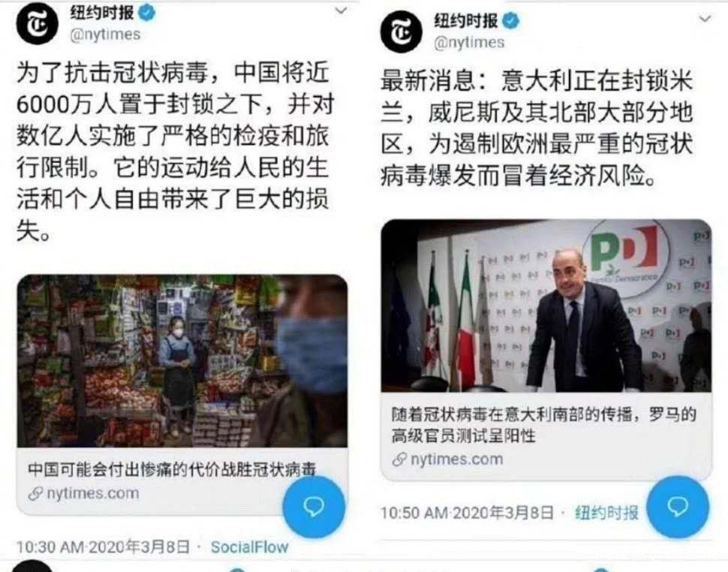
Task: Click link icon beside right nytimes.com
Action: pos(399,459)
